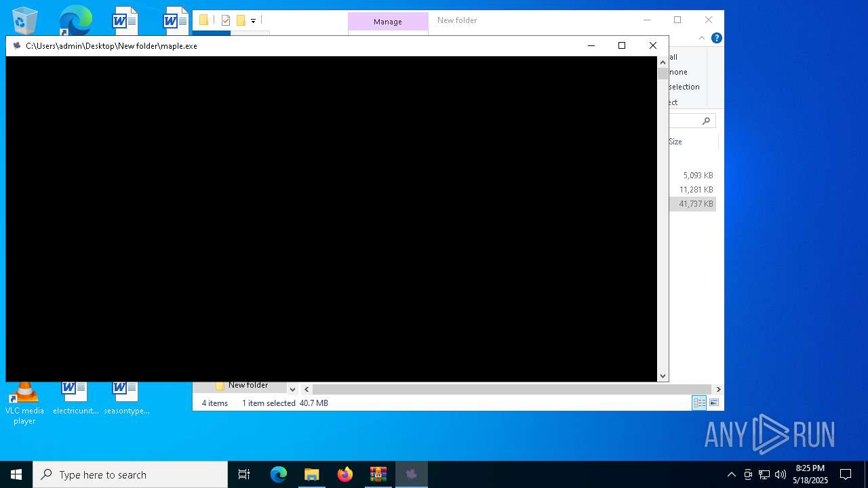
Task: Open Explorer Help question mark icon
Action: coord(716,38)
